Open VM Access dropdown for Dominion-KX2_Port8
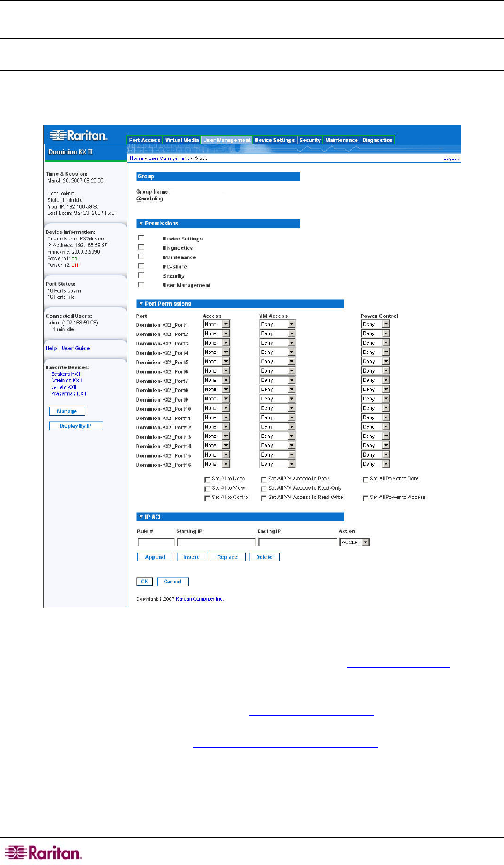This screenshot has height=865, width=504. tap(277, 389)
